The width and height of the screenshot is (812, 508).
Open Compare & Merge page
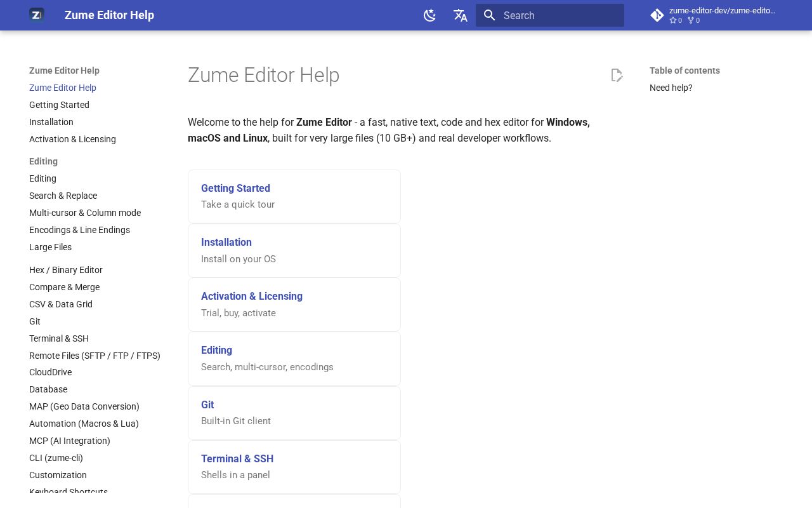[64, 287]
